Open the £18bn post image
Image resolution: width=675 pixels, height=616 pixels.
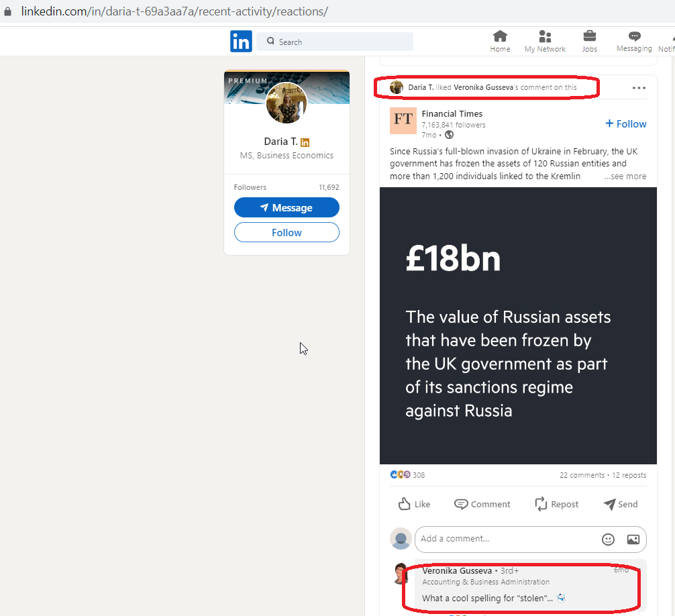518,325
